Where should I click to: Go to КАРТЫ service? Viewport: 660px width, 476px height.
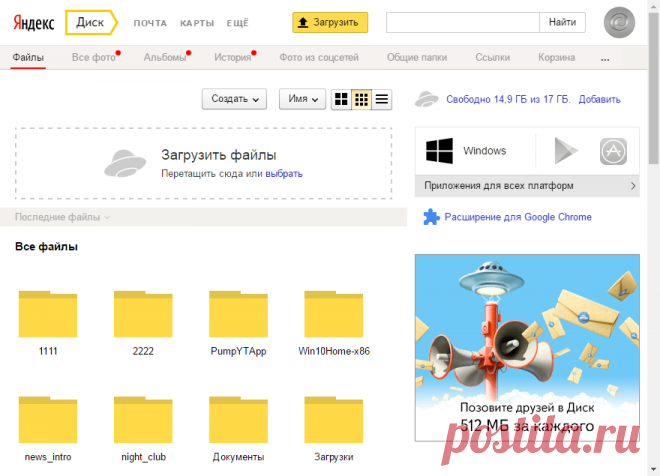point(197,23)
